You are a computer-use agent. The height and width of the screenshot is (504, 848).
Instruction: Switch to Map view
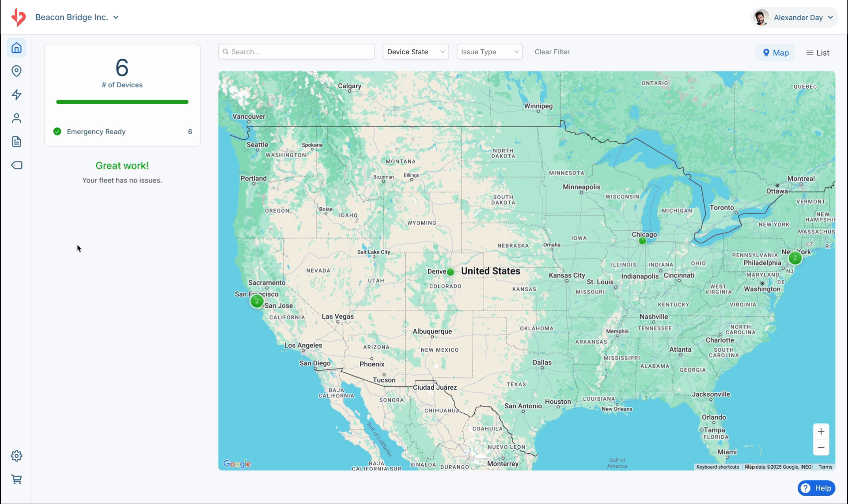tap(775, 53)
